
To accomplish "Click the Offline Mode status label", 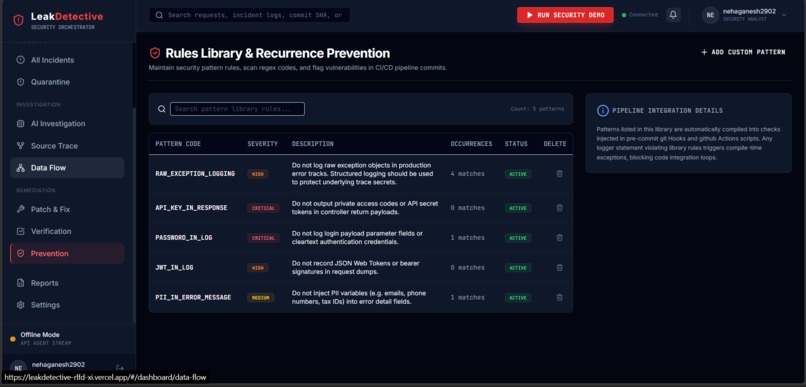I will (x=40, y=335).
